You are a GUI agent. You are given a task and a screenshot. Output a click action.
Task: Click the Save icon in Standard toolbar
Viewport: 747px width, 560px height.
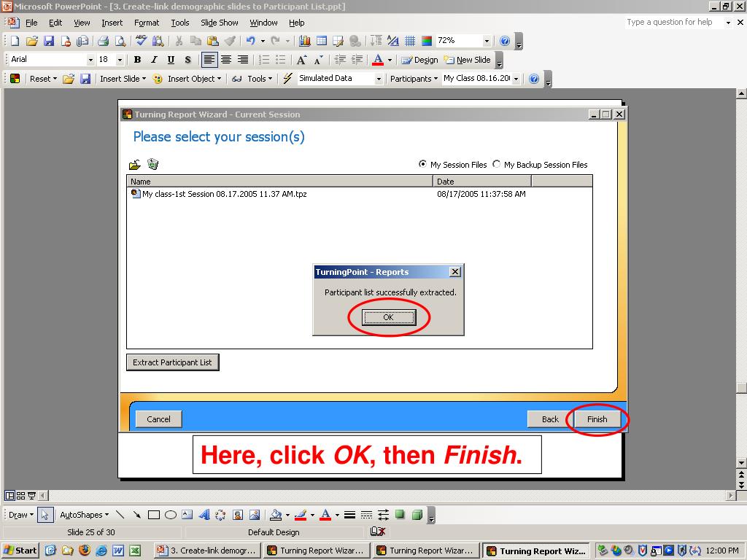click(49, 41)
